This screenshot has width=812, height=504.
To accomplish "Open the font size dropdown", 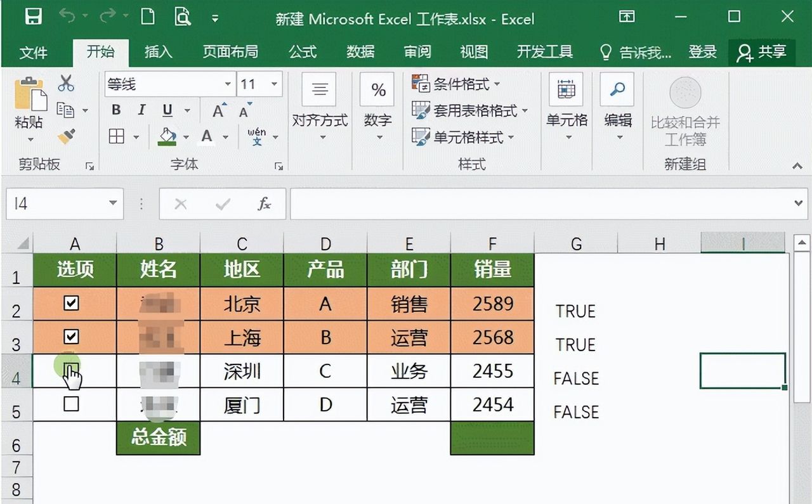I will click(274, 83).
